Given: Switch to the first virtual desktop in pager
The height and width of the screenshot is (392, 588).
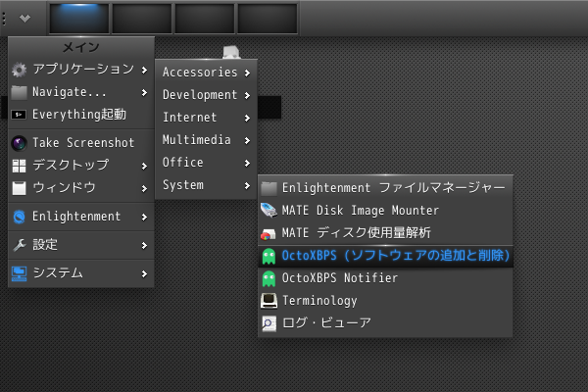Looking at the screenshot, I should [x=79, y=19].
